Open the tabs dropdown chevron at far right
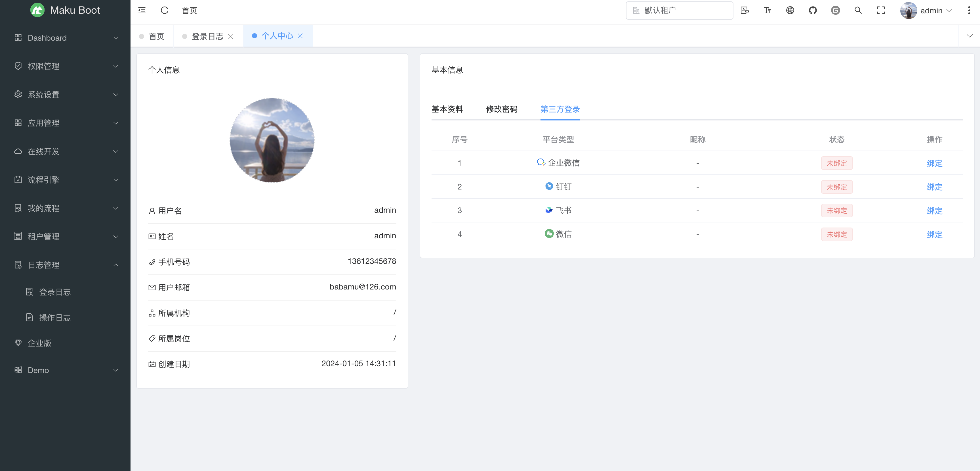 click(x=969, y=36)
